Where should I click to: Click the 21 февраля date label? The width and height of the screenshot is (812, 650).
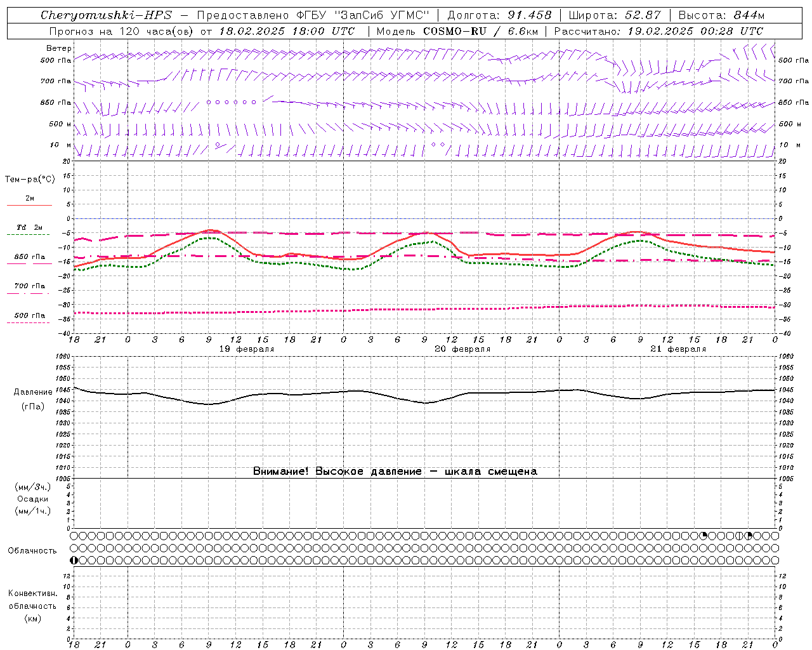tap(678, 349)
